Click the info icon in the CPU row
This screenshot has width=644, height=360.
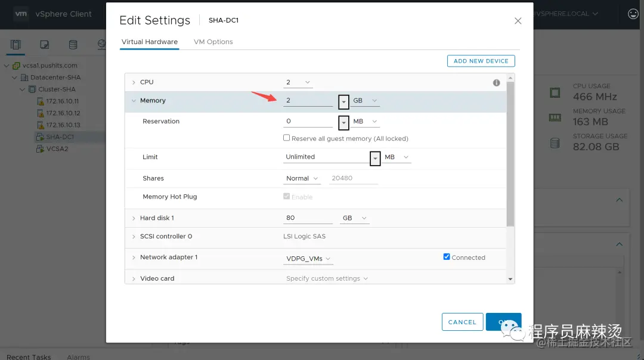[496, 83]
